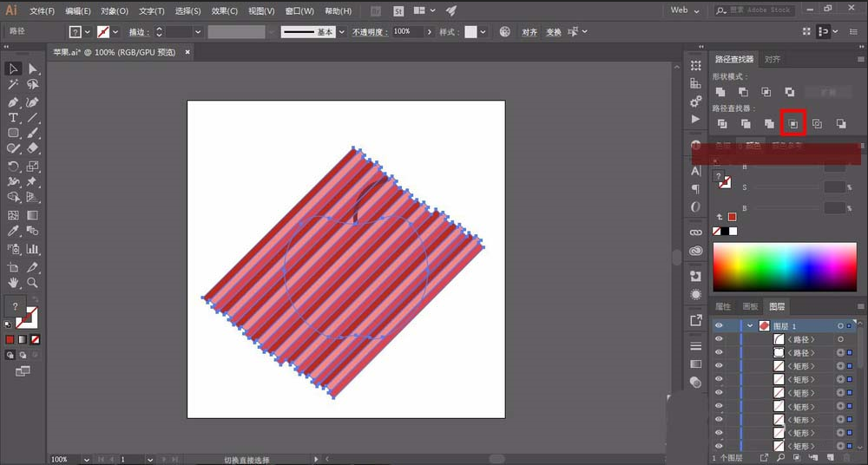The width and height of the screenshot is (868, 465).
Task: Click the Crop pathfinder icon
Action: click(792, 124)
